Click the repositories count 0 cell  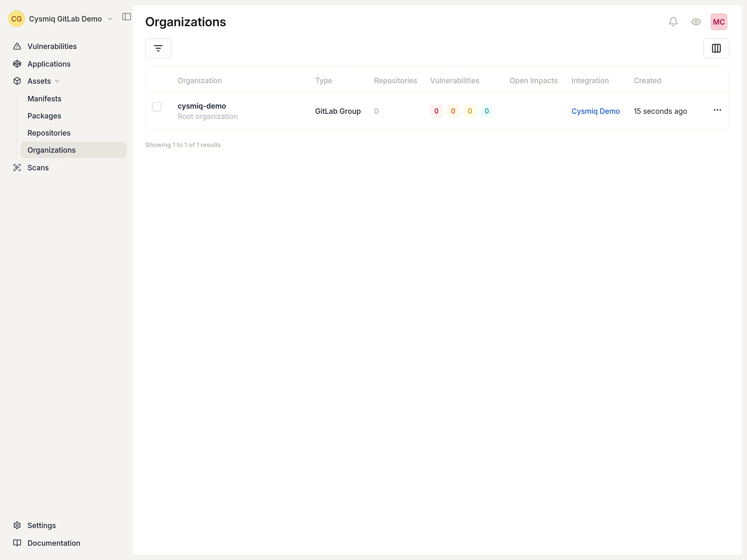coord(376,111)
